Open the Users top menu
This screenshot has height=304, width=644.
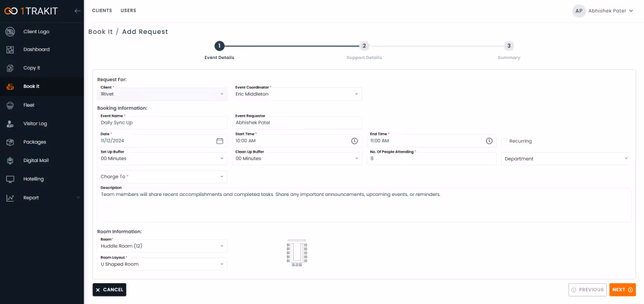[x=128, y=11]
